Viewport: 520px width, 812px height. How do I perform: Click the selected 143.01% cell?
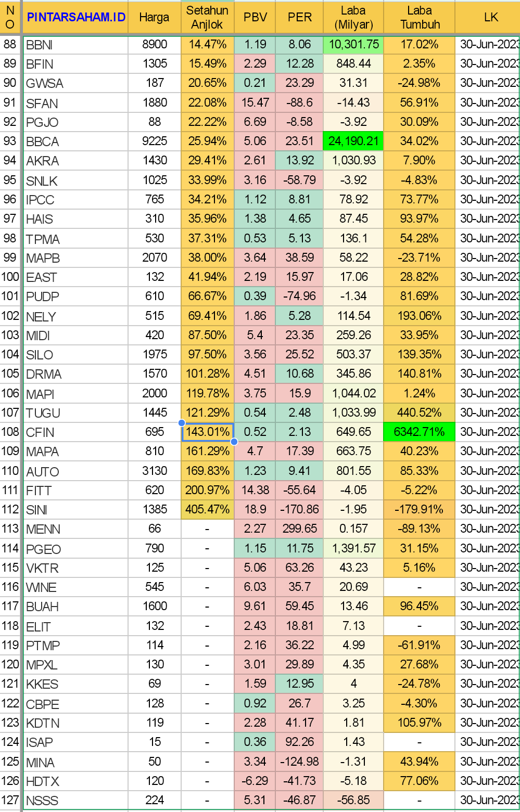coord(207,432)
